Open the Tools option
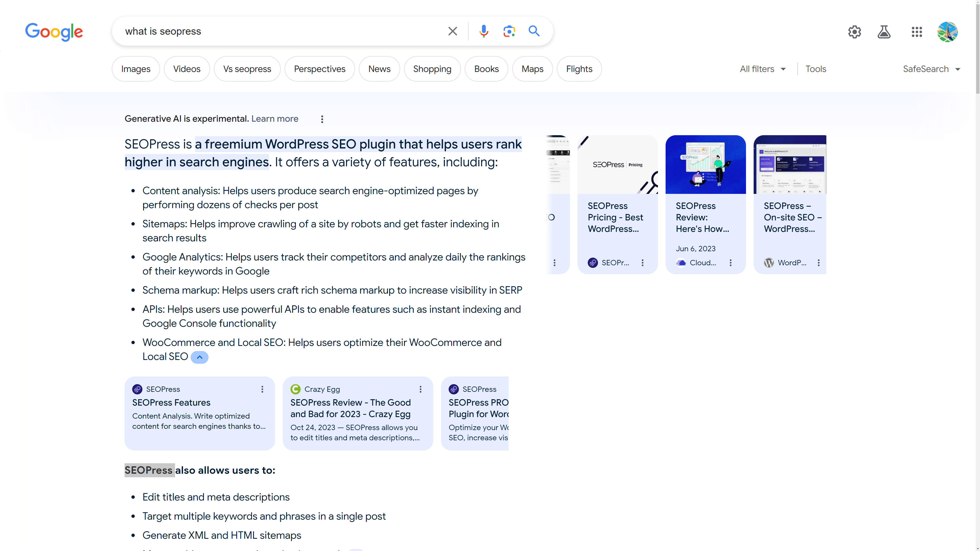This screenshot has height=551, width=980. pyautogui.click(x=816, y=69)
